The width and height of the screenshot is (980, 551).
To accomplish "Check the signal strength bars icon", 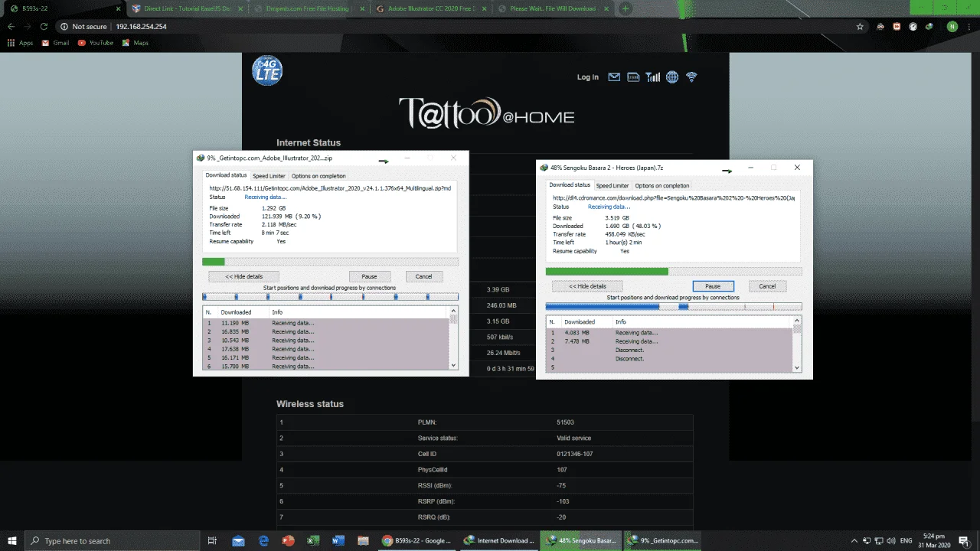I will tap(652, 77).
